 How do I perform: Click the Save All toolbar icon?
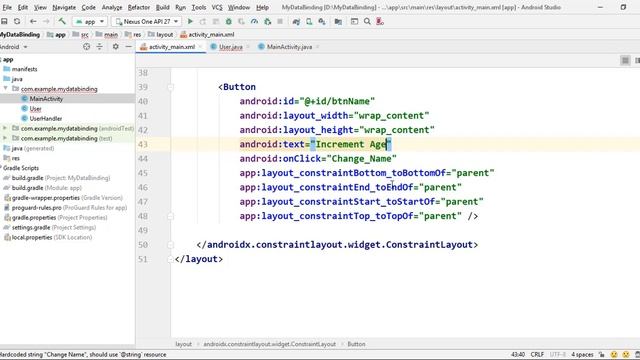coord(4,21)
